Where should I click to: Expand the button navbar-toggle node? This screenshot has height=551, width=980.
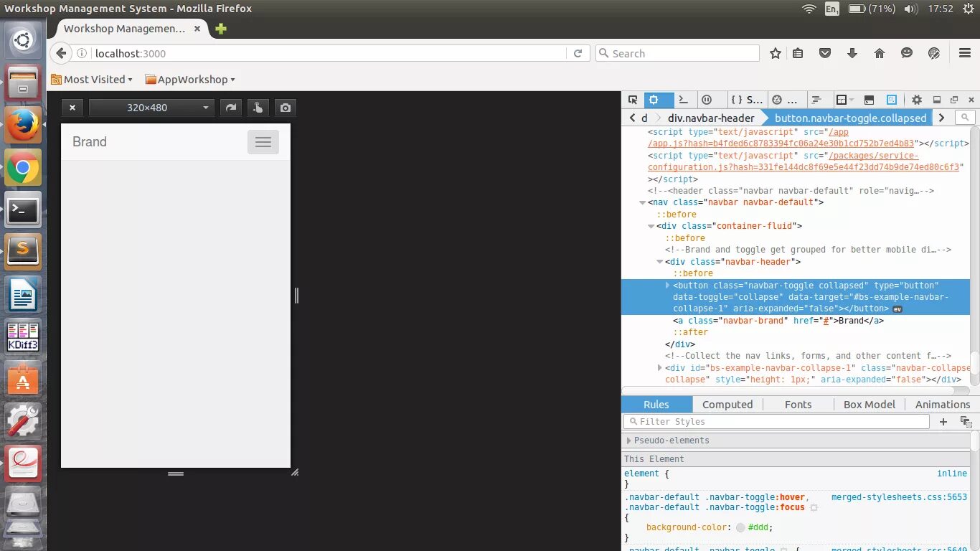click(668, 286)
